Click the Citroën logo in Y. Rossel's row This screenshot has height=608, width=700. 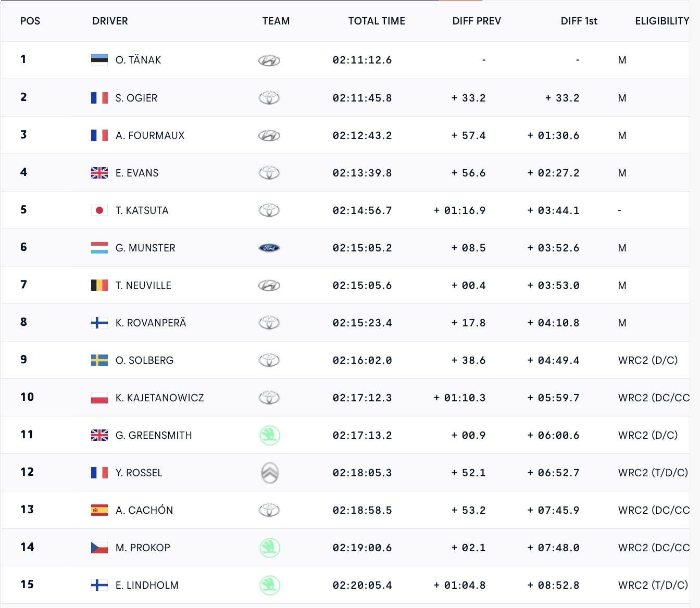tap(269, 473)
